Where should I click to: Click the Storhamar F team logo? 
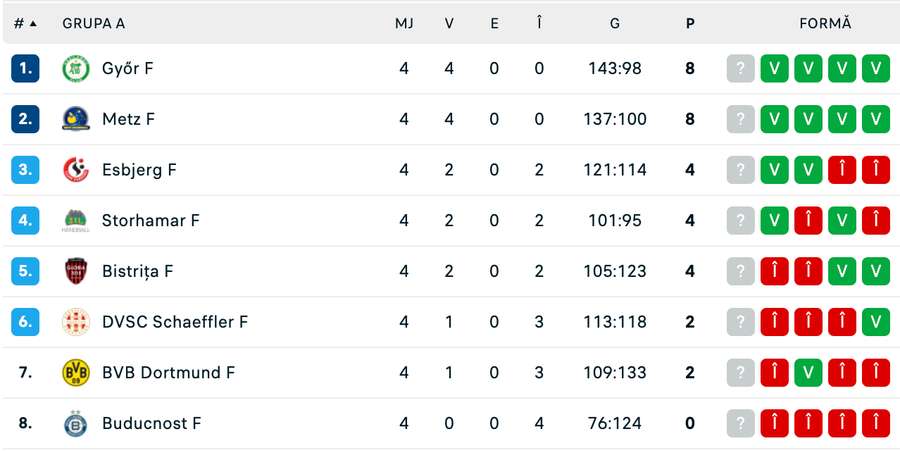click(76, 221)
